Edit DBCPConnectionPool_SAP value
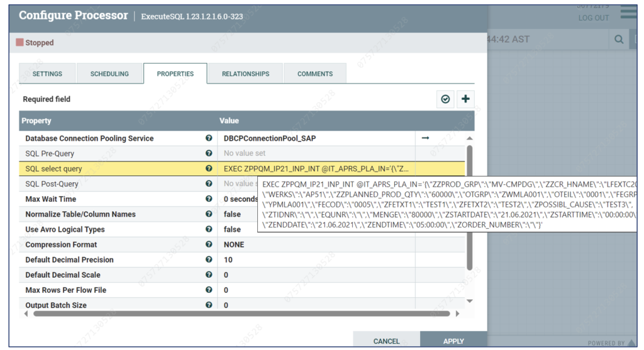 pos(316,138)
